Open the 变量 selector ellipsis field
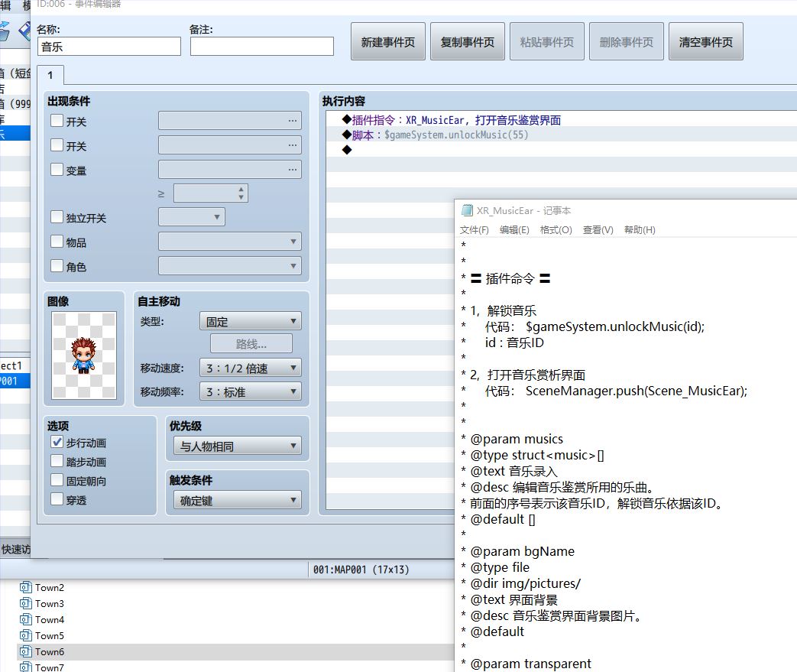This screenshot has height=672, width=797. [230, 170]
